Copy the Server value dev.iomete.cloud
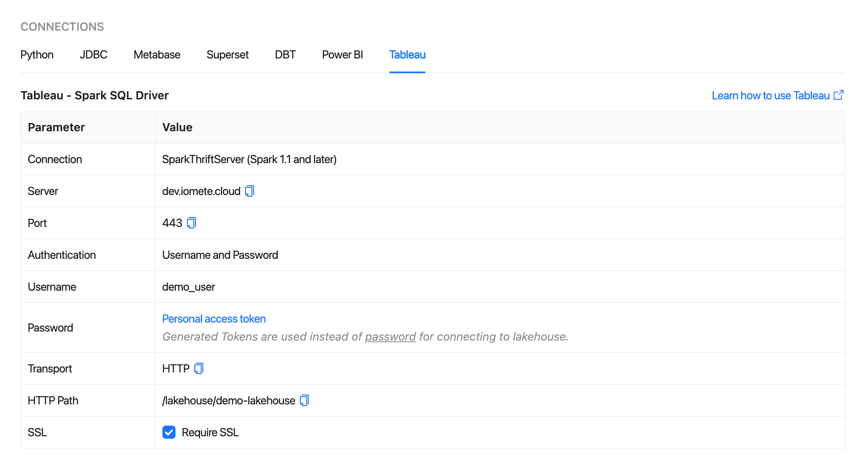The image size is (868, 471). (x=250, y=191)
